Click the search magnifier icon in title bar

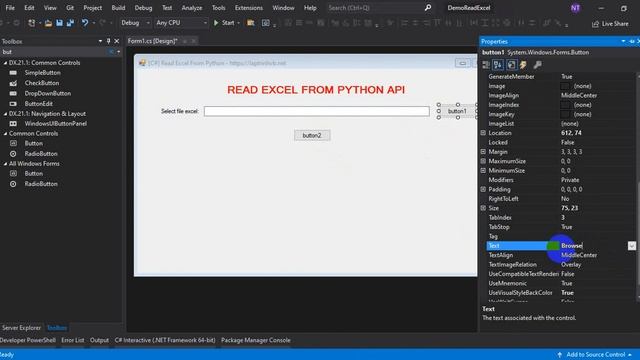427,8
